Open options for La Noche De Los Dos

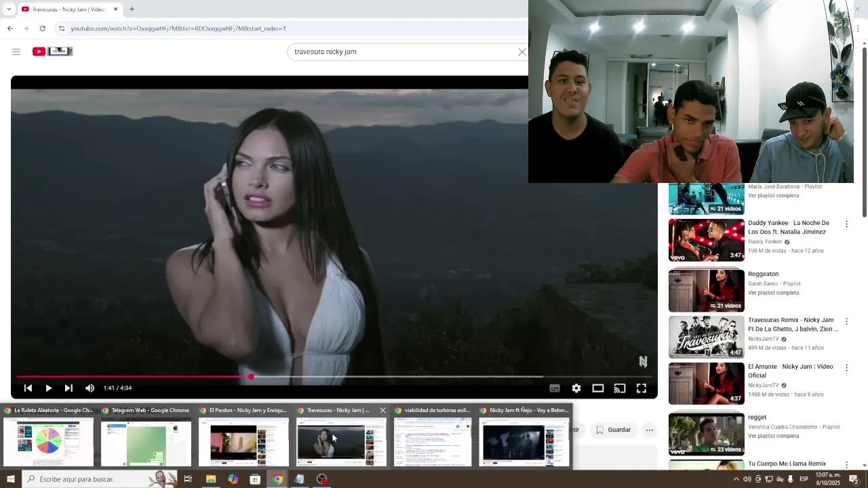(846, 224)
